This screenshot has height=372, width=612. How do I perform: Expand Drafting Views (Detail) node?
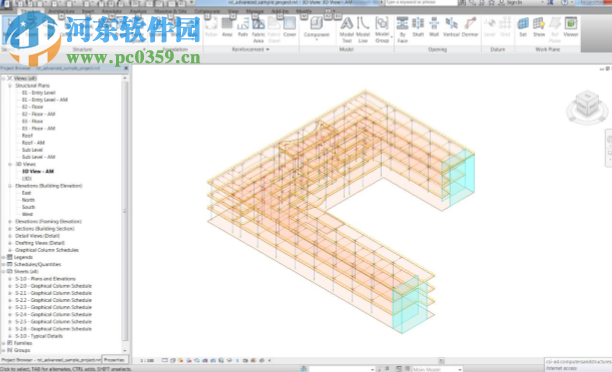(10, 243)
